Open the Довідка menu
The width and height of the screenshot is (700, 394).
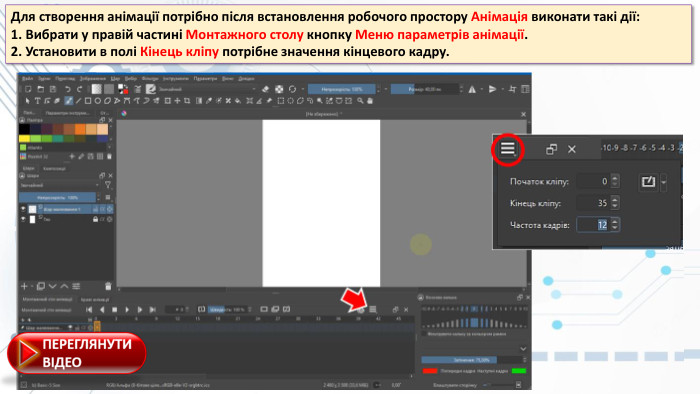(246, 79)
